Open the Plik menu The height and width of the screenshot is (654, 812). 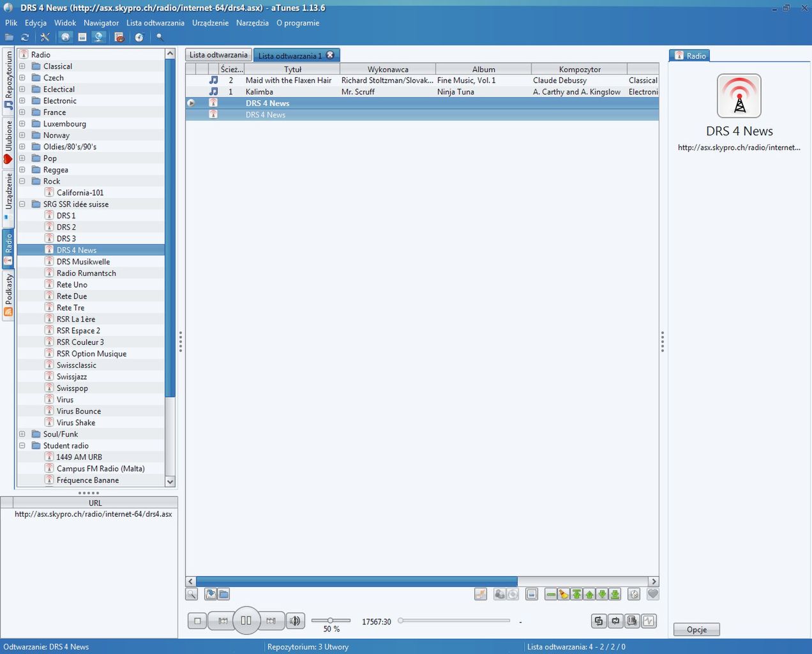point(11,23)
